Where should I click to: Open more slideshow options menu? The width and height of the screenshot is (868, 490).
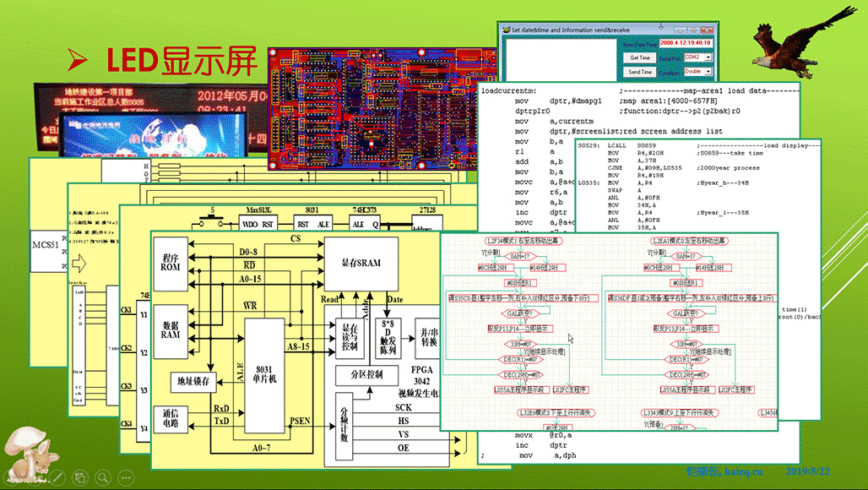pos(126,477)
